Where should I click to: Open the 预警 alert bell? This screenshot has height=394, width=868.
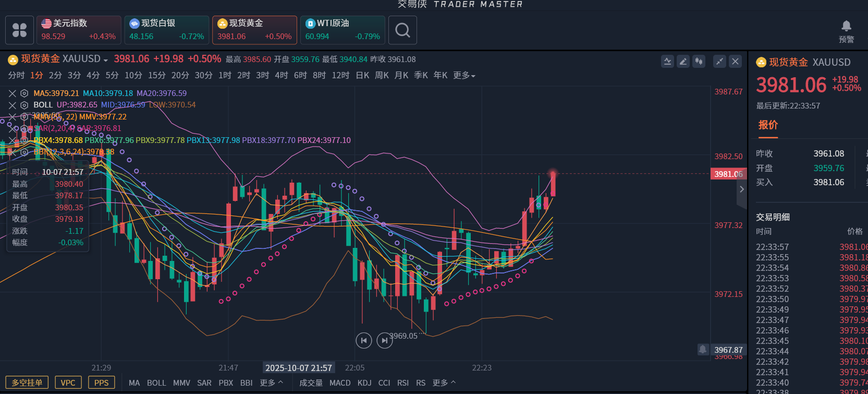coord(846,26)
